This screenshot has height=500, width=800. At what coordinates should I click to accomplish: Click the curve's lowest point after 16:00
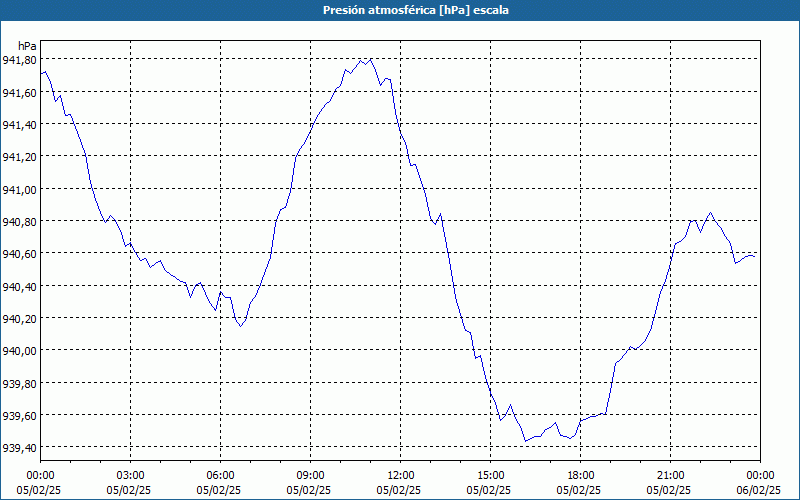pyautogui.click(x=526, y=441)
